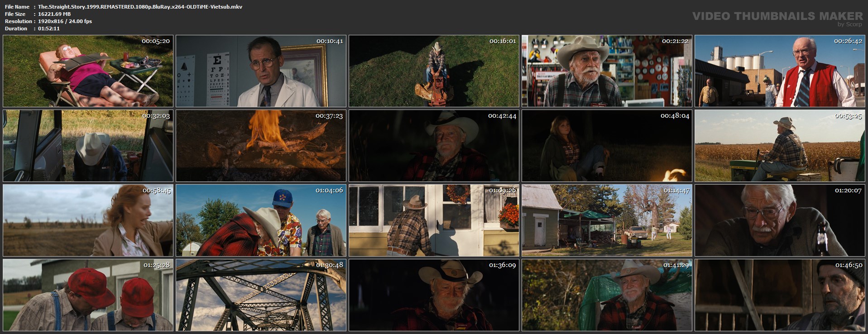Viewport: 868px width, 334px height.
Task: Choose the thumbnail stamped 00:26:42
Action: click(x=780, y=71)
